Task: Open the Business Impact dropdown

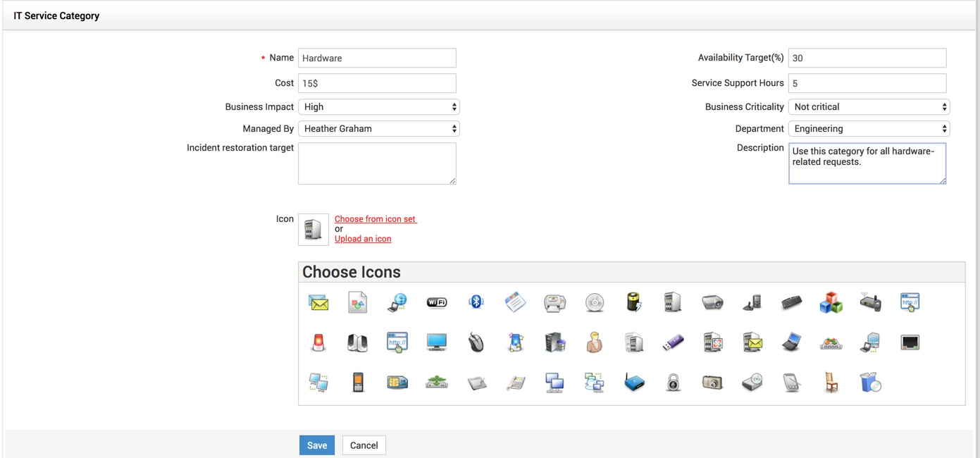Action: point(379,107)
